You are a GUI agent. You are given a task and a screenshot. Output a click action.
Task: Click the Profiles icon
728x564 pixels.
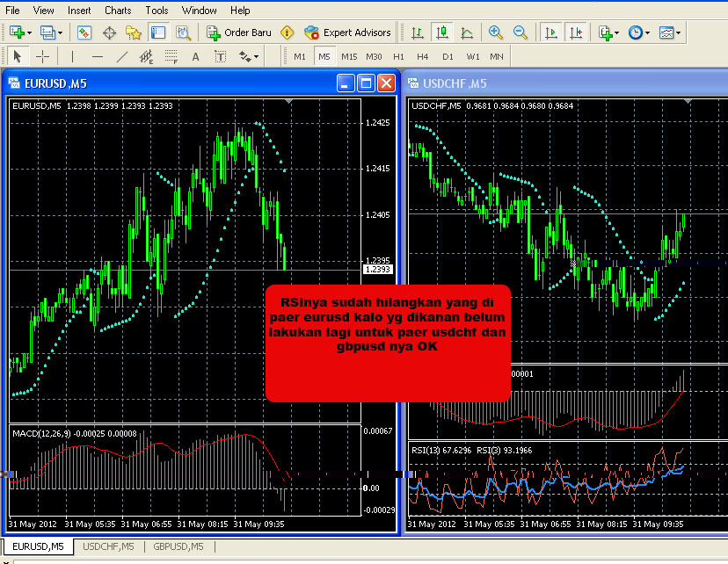pyautogui.click(x=47, y=33)
